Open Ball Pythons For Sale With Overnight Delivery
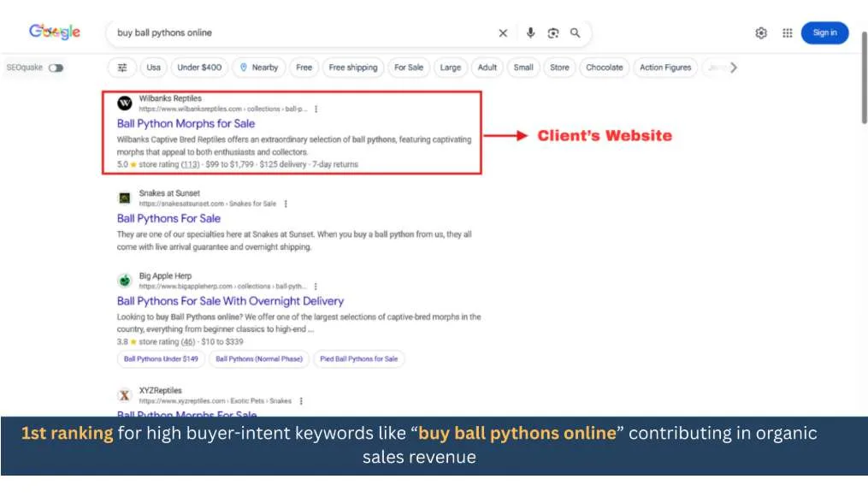This screenshot has height=497, width=868. click(x=230, y=301)
